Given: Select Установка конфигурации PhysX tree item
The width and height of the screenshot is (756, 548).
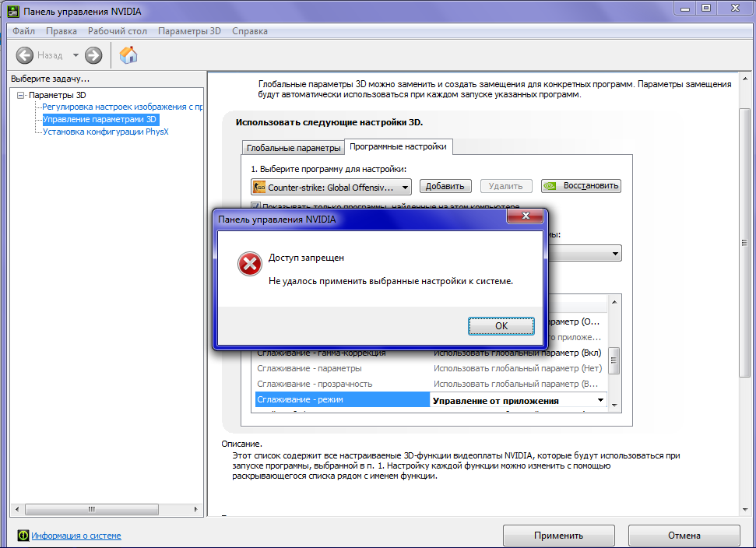Looking at the screenshot, I should (106, 132).
